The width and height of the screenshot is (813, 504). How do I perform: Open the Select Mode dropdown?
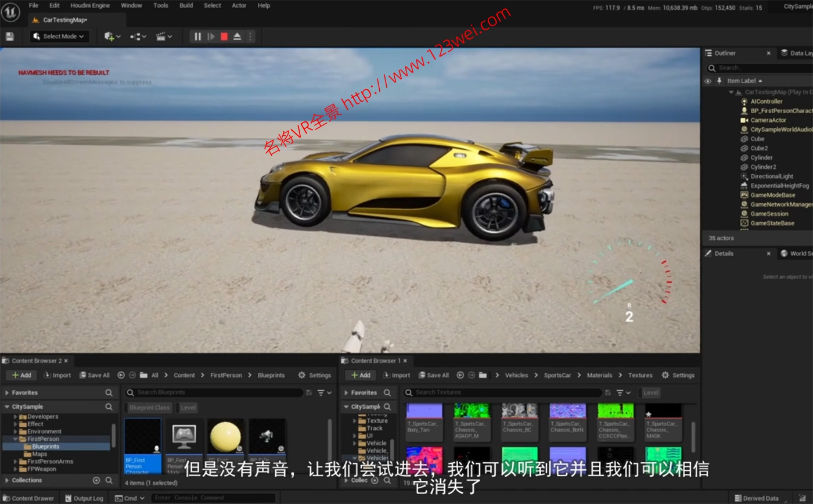point(60,37)
